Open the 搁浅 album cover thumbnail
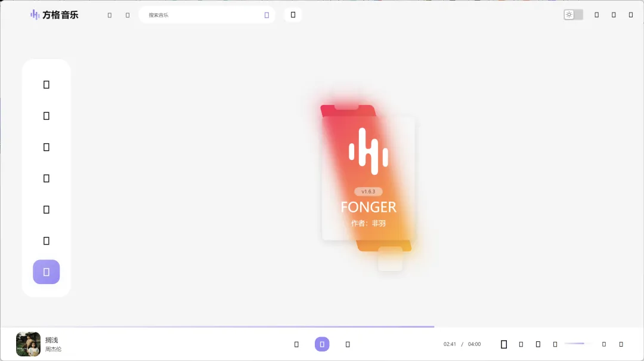This screenshot has height=361, width=644. (x=28, y=344)
